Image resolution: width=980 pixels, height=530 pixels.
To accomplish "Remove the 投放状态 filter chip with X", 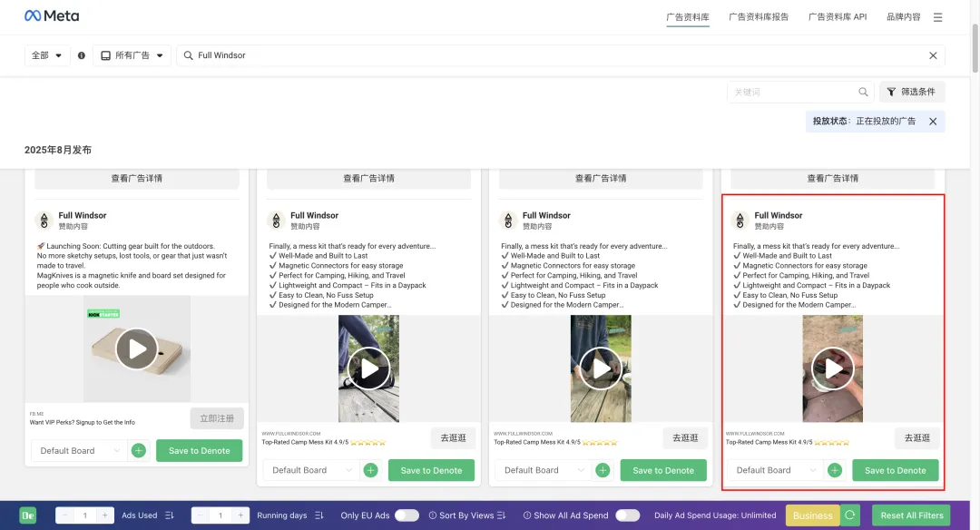I will click(933, 122).
